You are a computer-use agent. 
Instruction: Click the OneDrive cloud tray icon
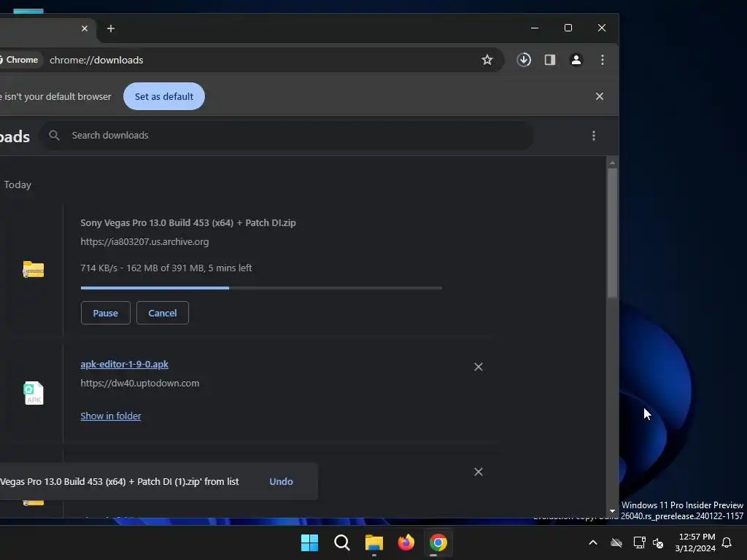616,542
